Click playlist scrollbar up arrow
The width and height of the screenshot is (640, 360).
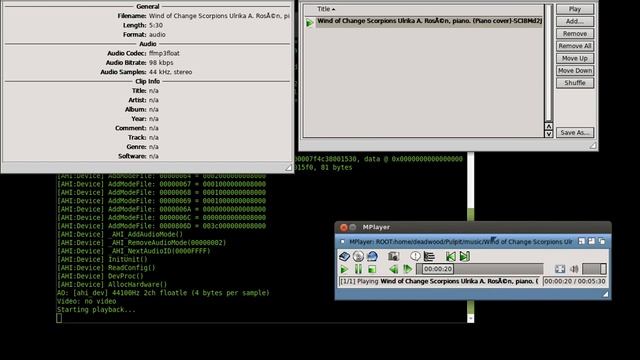(549, 126)
